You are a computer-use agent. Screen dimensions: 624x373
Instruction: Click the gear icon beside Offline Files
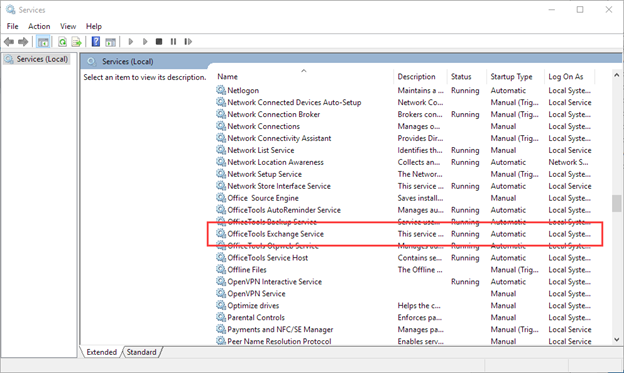coord(221,269)
